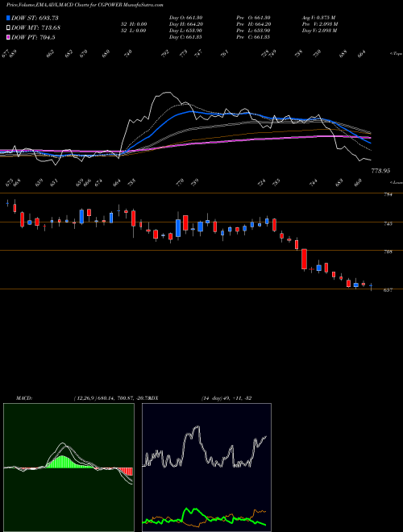
Task: Click the ADX '(14 day) 49, +11, -32' values
Action: 226,398
